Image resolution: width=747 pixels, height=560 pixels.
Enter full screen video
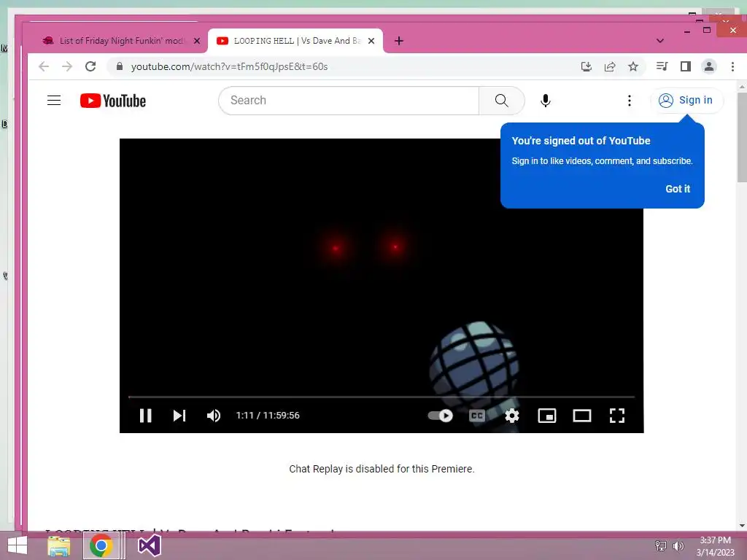[617, 416]
